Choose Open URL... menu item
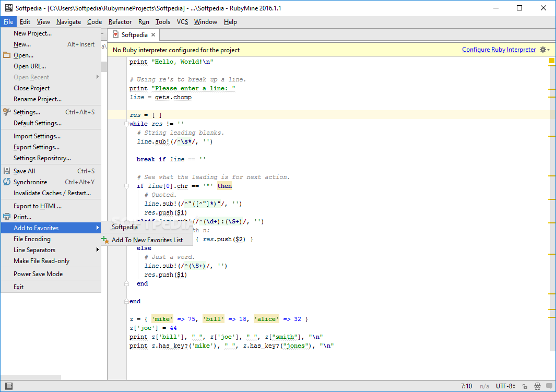The width and height of the screenshot is (556, 392). tap(51, 66)
